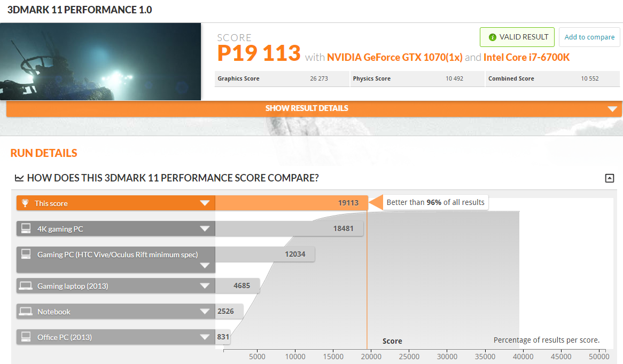Click the Combined Score label
The height and width of the screenshot is (364, 623).
pyautogui.click(x=511, y=78)
